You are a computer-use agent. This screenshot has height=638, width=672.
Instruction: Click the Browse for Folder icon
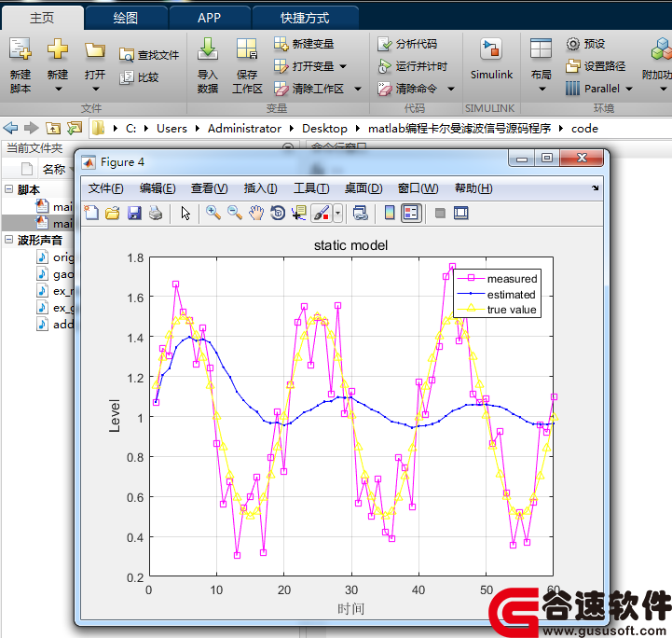coord(75,128)
